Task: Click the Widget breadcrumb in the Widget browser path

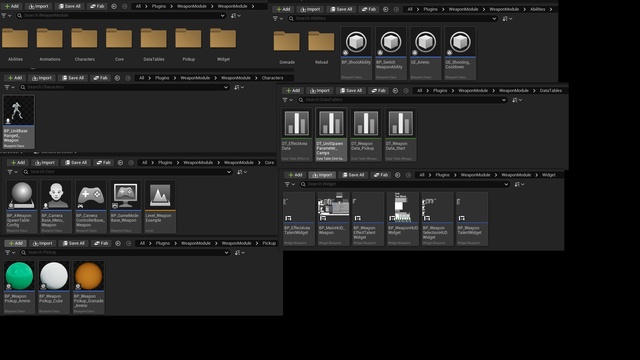Action: pos(549,175)
